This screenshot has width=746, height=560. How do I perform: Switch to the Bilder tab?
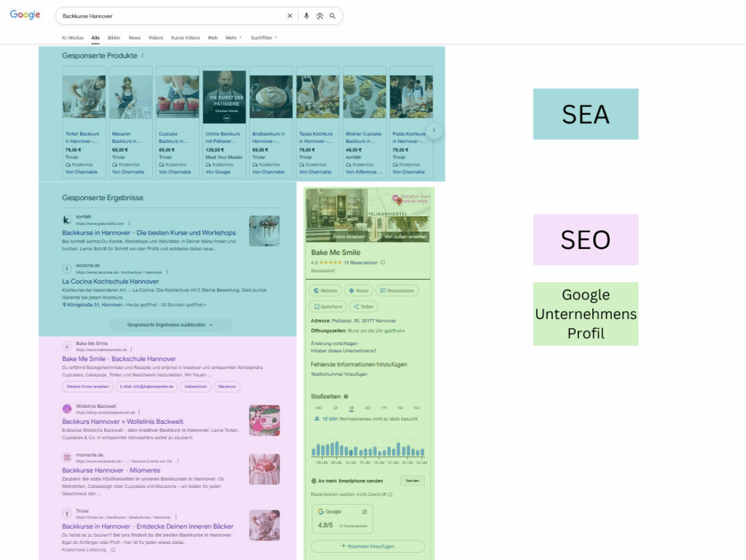114,37
